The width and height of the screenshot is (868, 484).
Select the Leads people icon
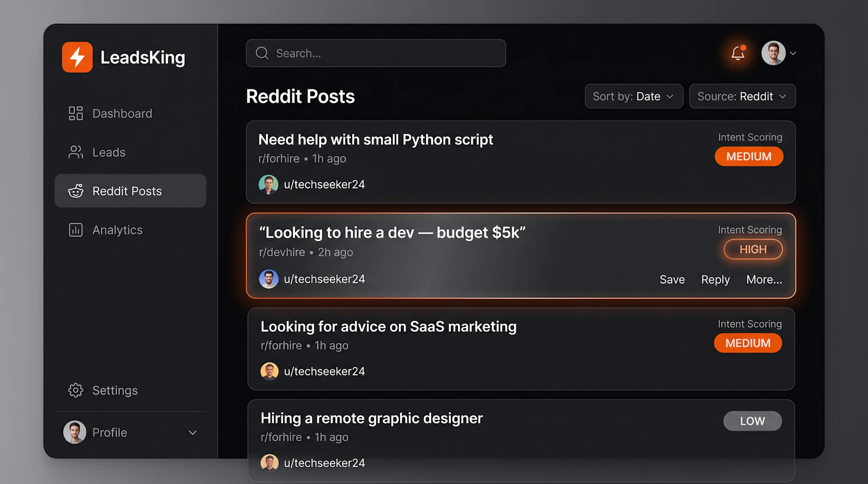[75, 152]
